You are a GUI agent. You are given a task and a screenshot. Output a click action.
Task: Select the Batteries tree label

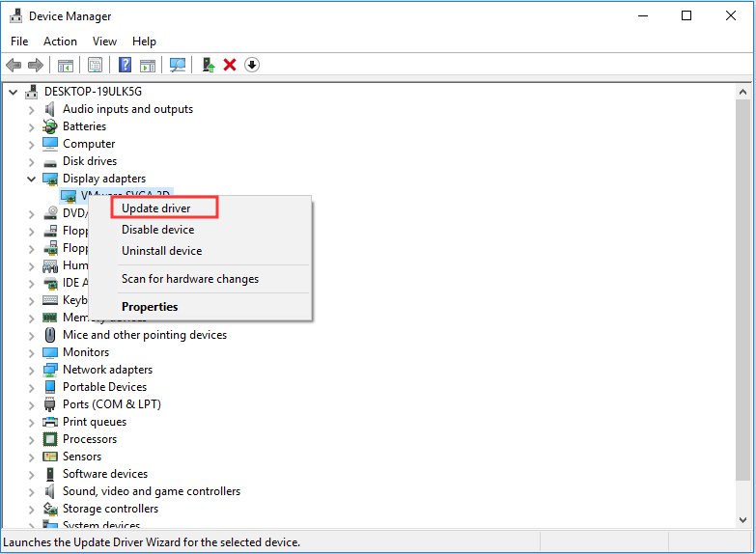point(84,126)
